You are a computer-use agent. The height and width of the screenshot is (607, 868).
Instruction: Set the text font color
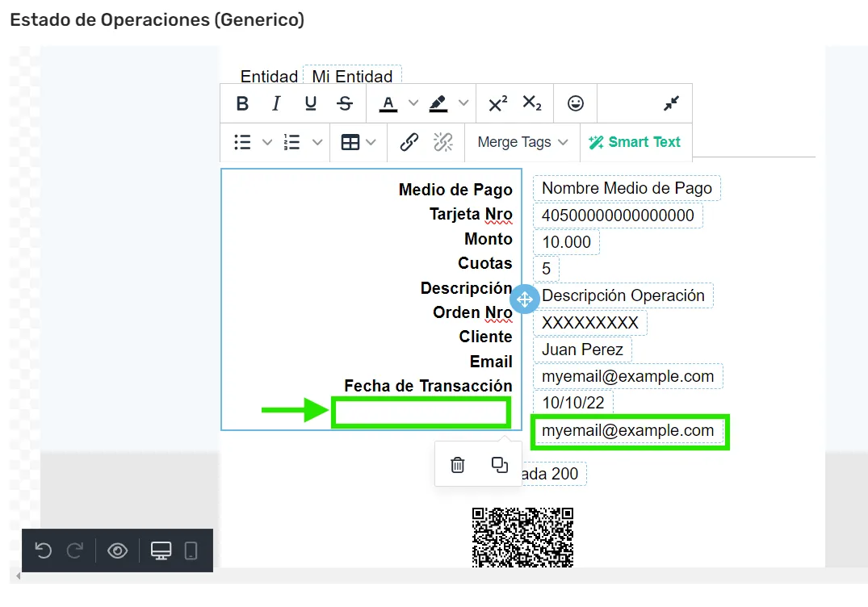coord(388,103)
